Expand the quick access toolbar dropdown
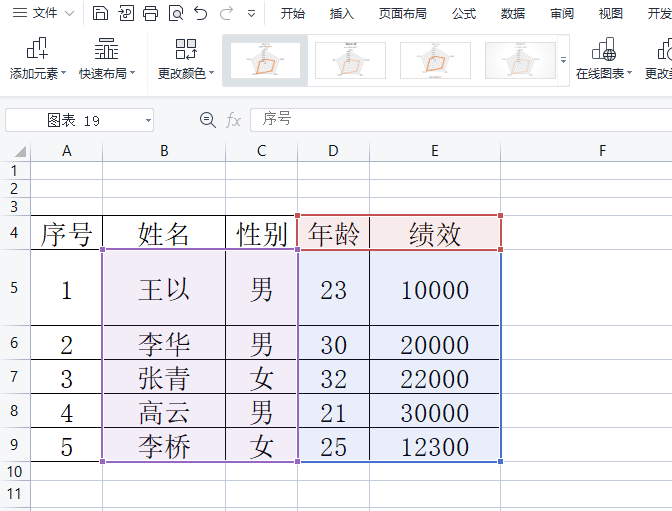This screenshot has width=672, height=511. click(x=252, y=14)
